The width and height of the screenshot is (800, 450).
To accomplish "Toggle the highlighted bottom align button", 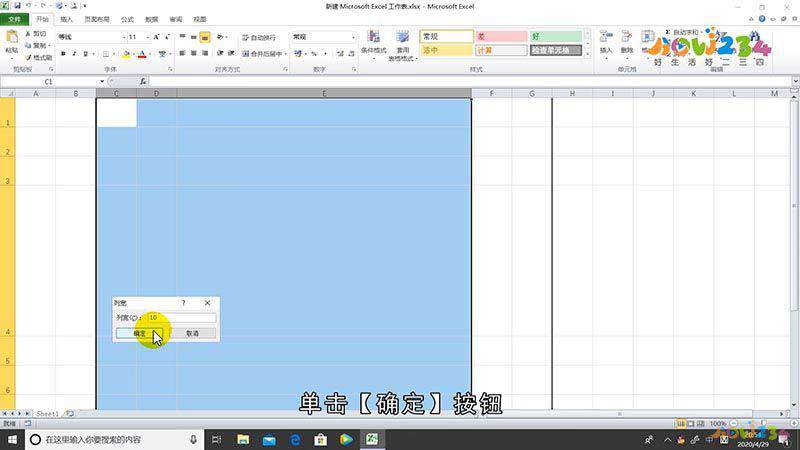I will pyautogui.click(x=205, y=37).
